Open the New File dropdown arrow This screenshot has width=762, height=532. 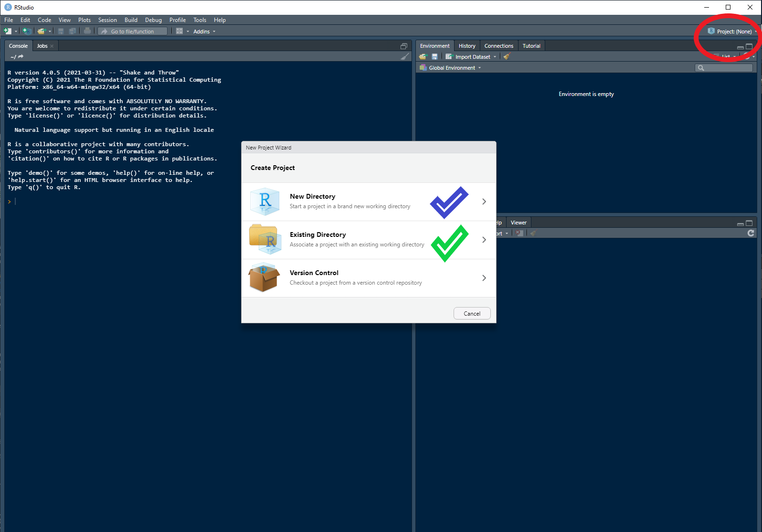coord(16,32)
